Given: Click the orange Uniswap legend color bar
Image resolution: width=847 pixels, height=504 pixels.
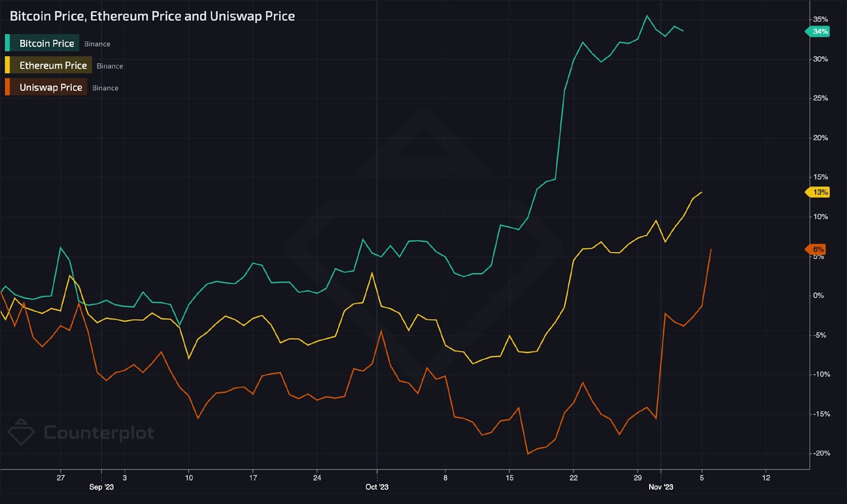Looking at the screenshot, I should pos(7,87).
